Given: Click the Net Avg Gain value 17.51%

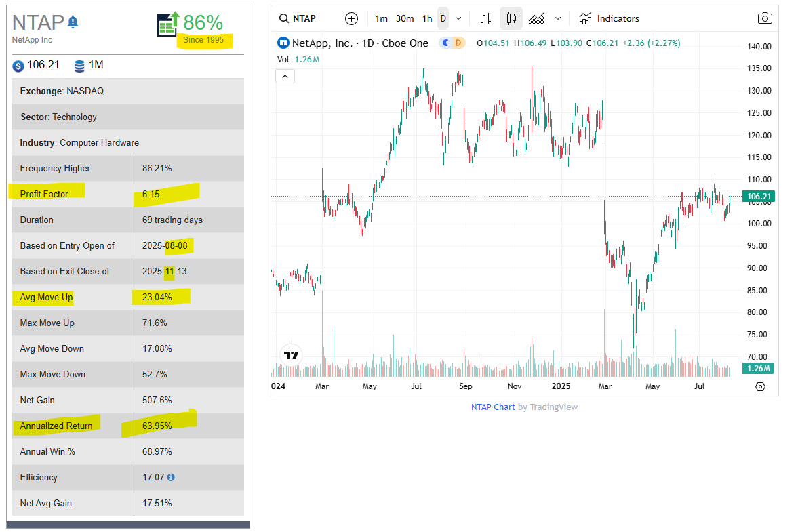Looking at the screenshot, I should coord(157,503).
